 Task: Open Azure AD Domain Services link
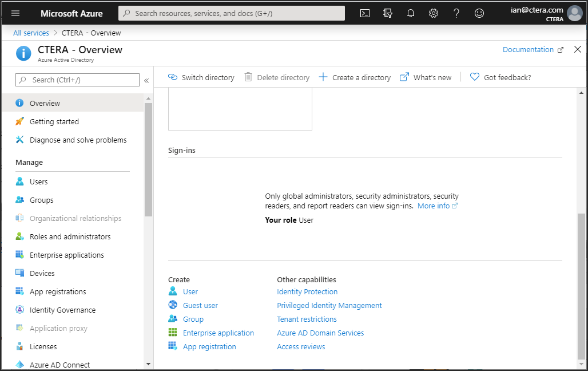point(320,333)
